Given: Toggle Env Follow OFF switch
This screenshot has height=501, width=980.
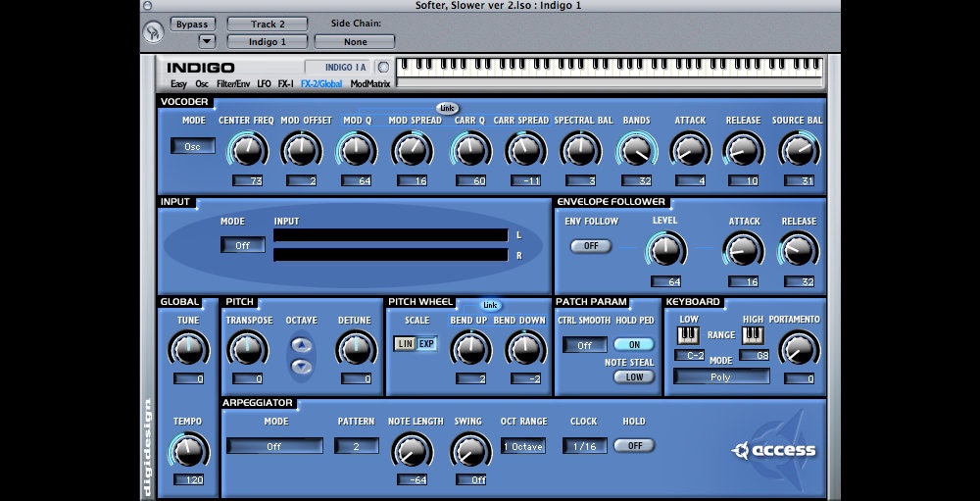Looking at the screenshot, I should 591,246.
